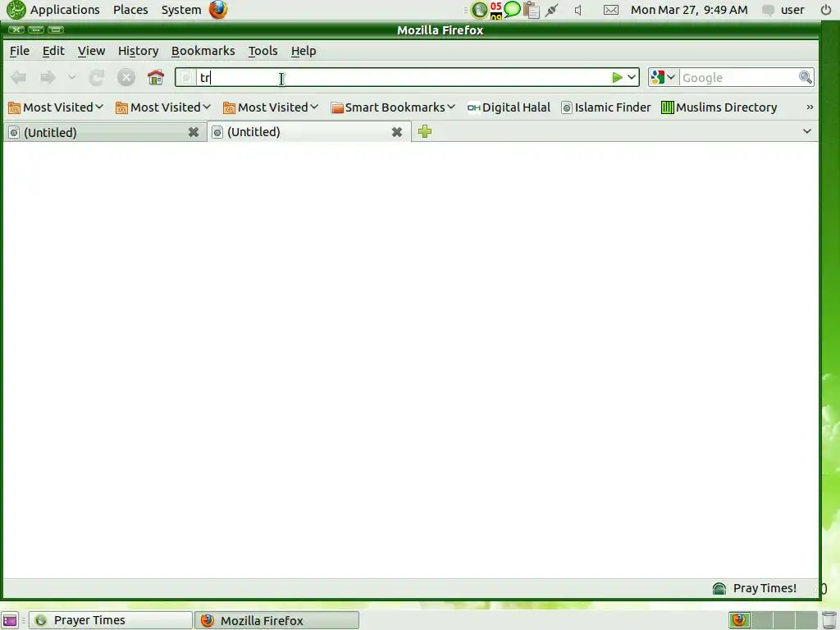Expand the Smart Bookmarks folder
The height and width of the screenshot is (630, 840).
[x=393, y=107]
